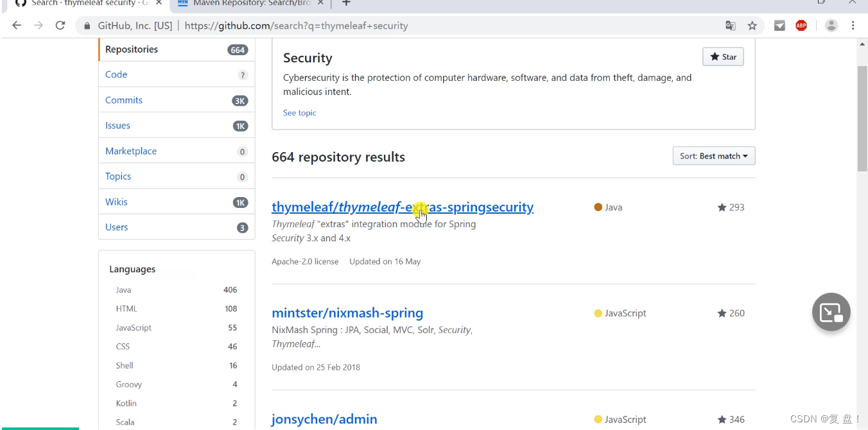
Task: Filter results by HTML language
Action: coord(177,309)
